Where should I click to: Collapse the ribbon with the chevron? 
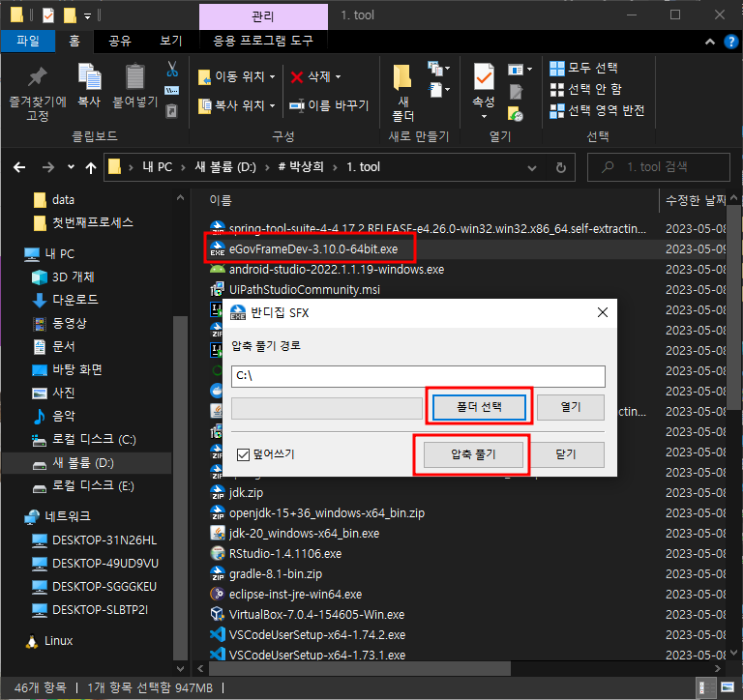pyautogui.click(x=710, y=42)
